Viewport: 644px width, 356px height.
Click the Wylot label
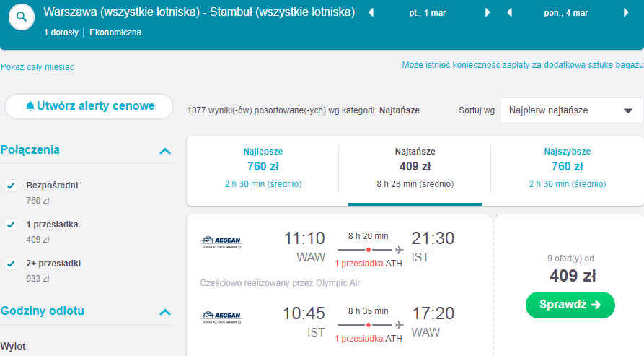tap(13, 346)
